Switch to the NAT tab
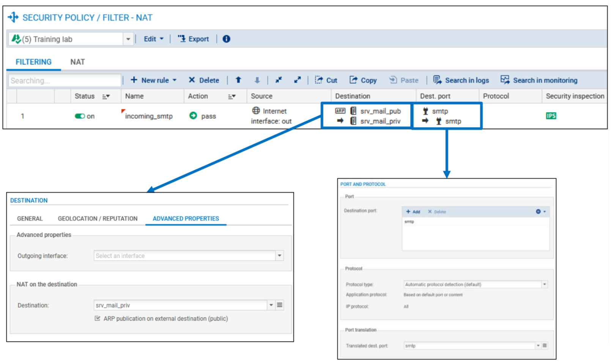This screenshot has width=611, height=364. click(x=77, y=62)
